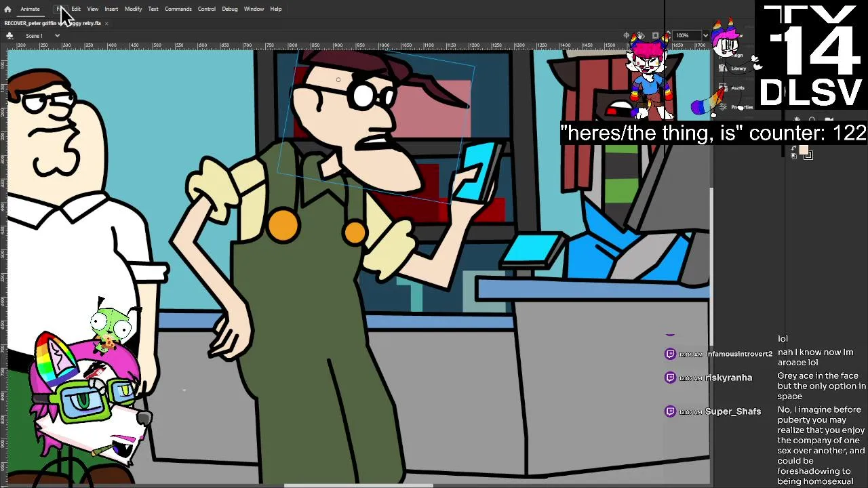This screenshot has height=488, width=868.
Task: Click the swap colors icon
Action: [x=794, y=148]
